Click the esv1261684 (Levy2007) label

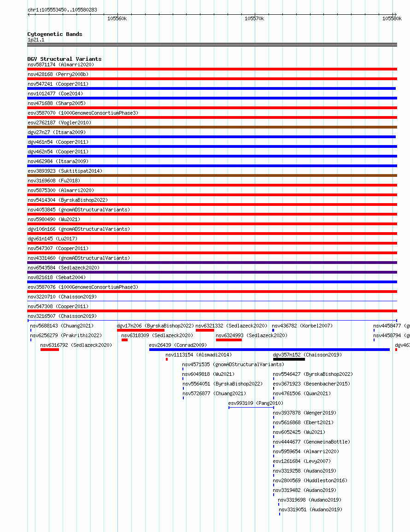pos(302,461)
